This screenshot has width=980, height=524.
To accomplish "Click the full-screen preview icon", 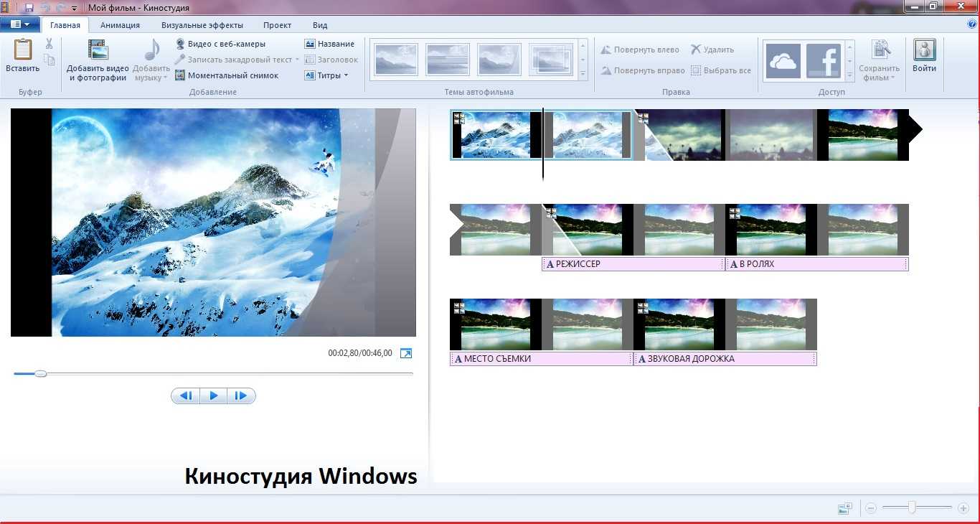I will [x=406, y=353].
